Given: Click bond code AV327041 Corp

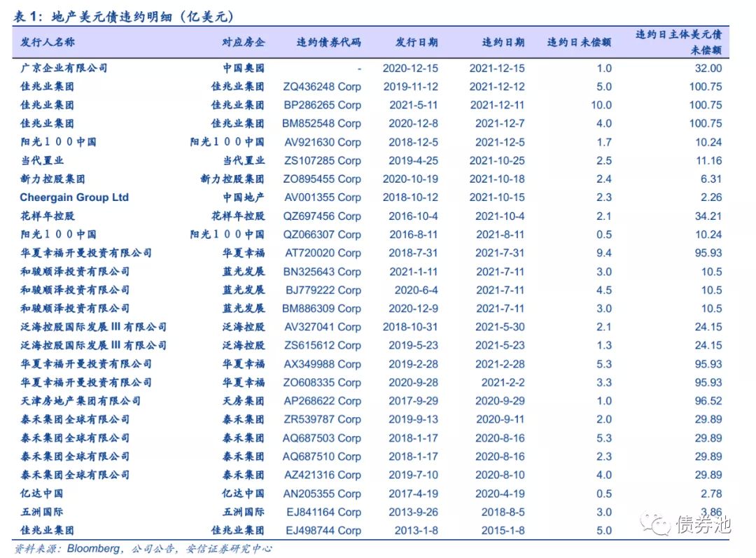Looking at the screenshot, I should click(x=323, y=326).
